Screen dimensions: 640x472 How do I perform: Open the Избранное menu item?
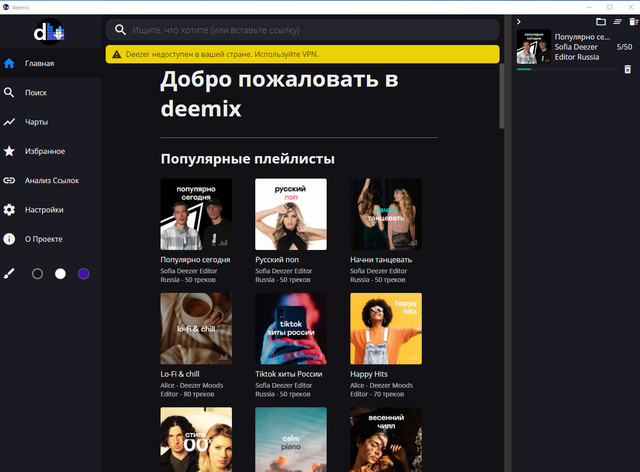(51, 151)
